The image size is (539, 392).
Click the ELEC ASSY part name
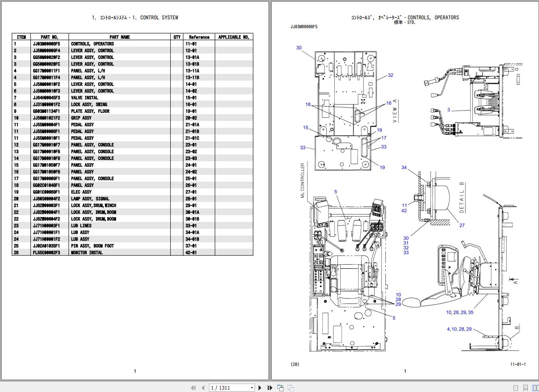click(81, 192)
